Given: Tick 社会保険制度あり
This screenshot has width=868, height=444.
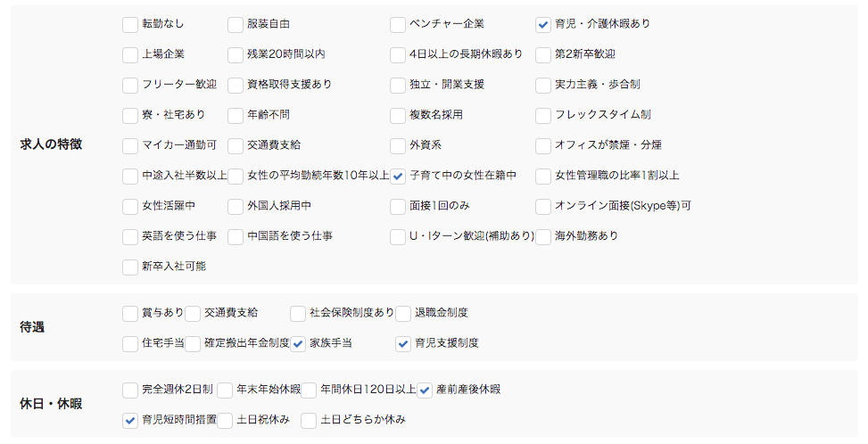Looking at the screenshot, I should click(298, 314).
